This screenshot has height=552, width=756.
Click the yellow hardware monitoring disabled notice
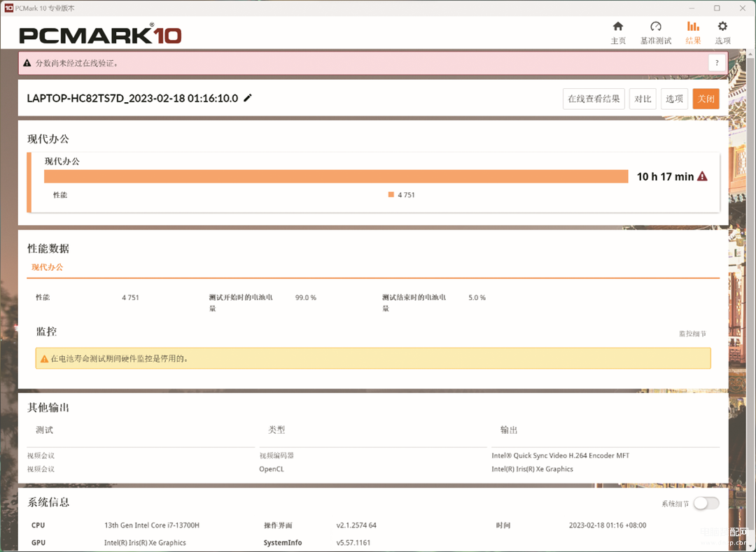(x=373, y=358)
